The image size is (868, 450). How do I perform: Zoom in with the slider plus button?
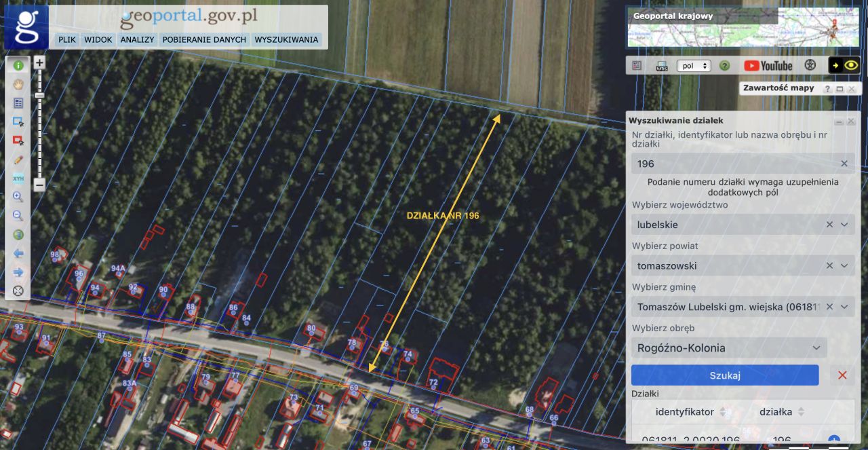click(x=39, y=62)
